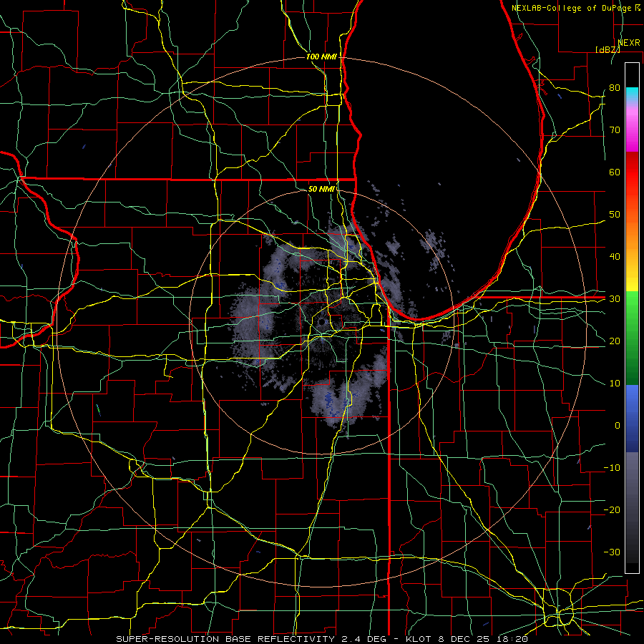Click the "-30" value on the dBZ scale

coord(612,552)
